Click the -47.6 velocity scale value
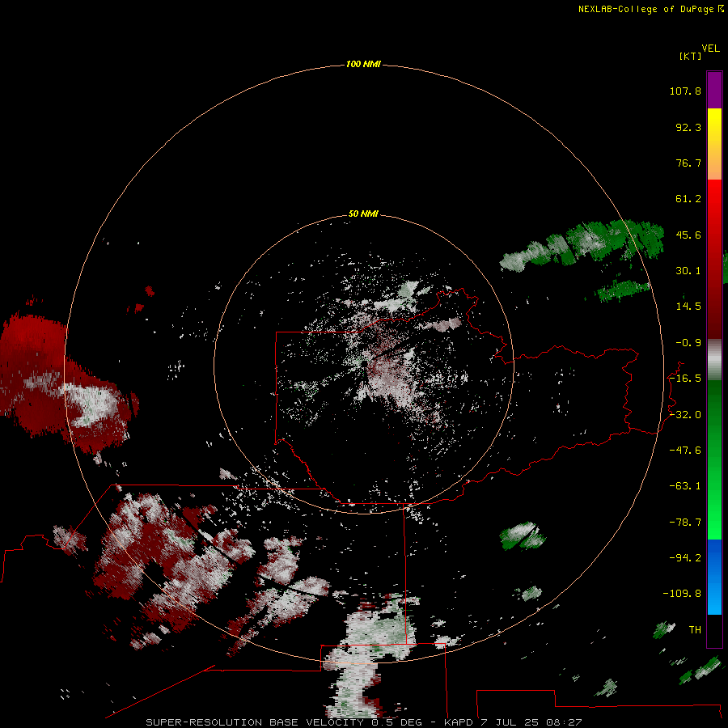Screen dimensions: 728x728 [x=685, y=451]
